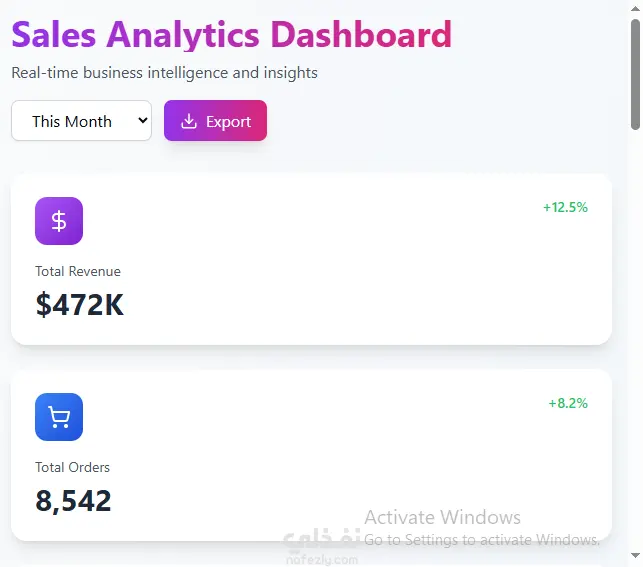Click the dollar sign revenue icon
The image size is (643, 567).
[59, 221]
